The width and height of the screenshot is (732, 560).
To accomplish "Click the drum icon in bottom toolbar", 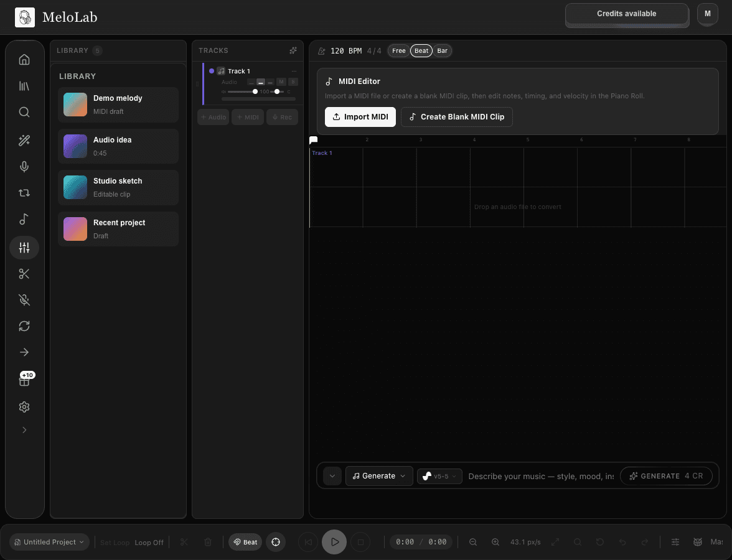I will pos(697,542).
